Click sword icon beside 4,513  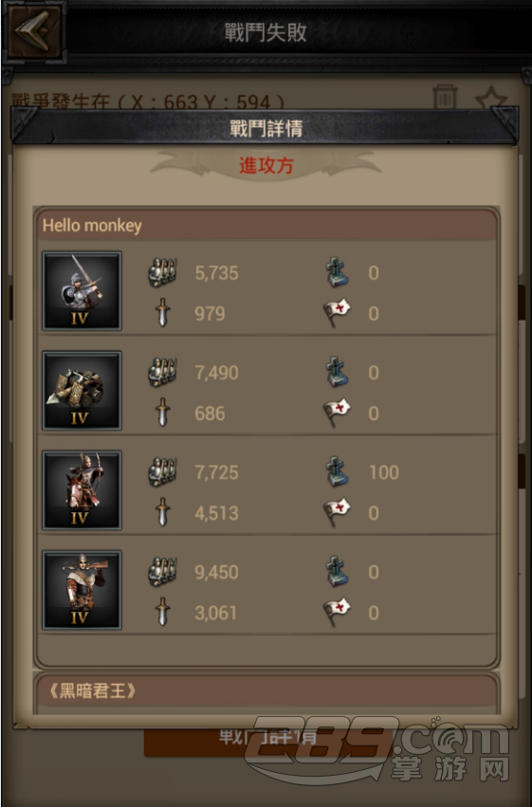[162, 511]
